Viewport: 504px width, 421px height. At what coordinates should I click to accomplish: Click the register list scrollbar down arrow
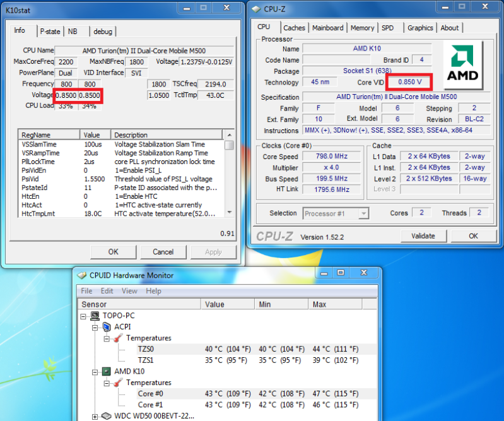pyautogui.click(x=230, y=213)
